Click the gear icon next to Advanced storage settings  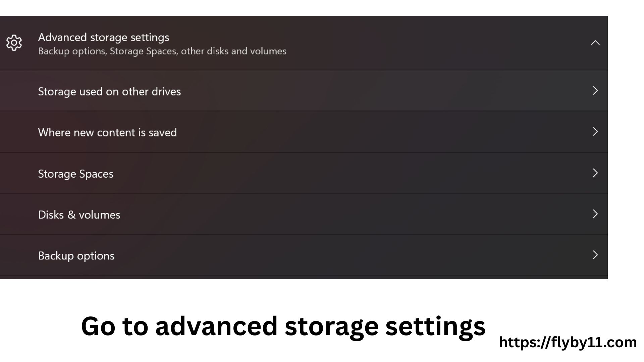[x=14, y=43]
